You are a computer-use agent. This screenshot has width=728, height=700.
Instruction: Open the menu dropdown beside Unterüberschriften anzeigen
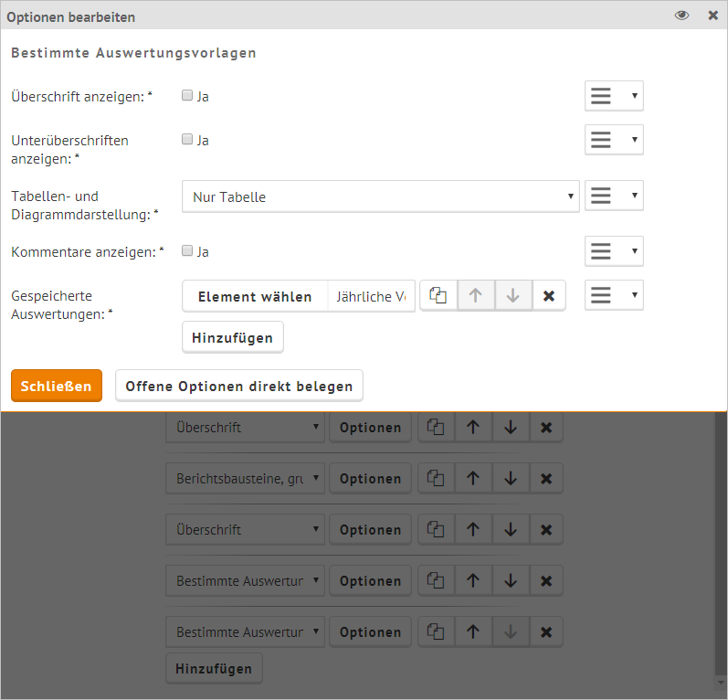tap(614, 139)
